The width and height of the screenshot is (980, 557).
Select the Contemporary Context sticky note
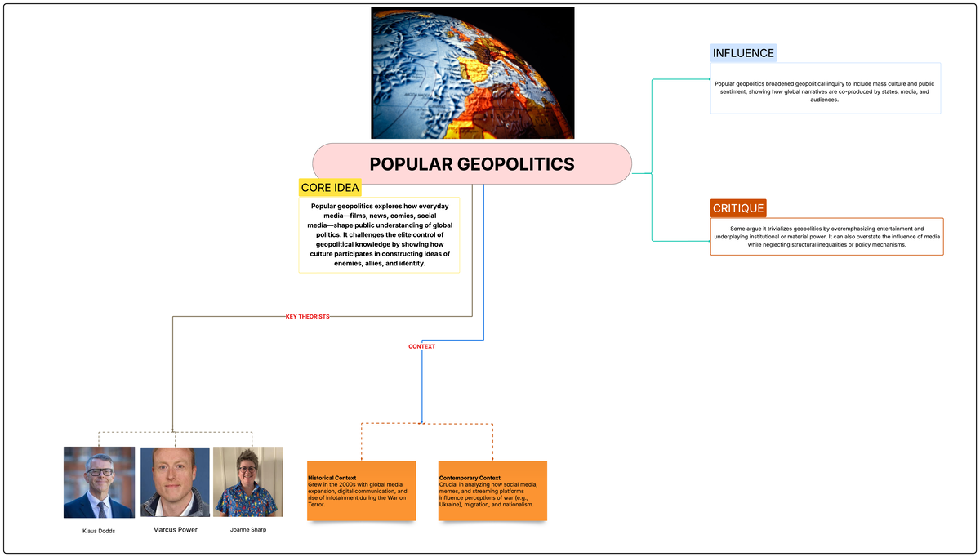coord(492,490)
